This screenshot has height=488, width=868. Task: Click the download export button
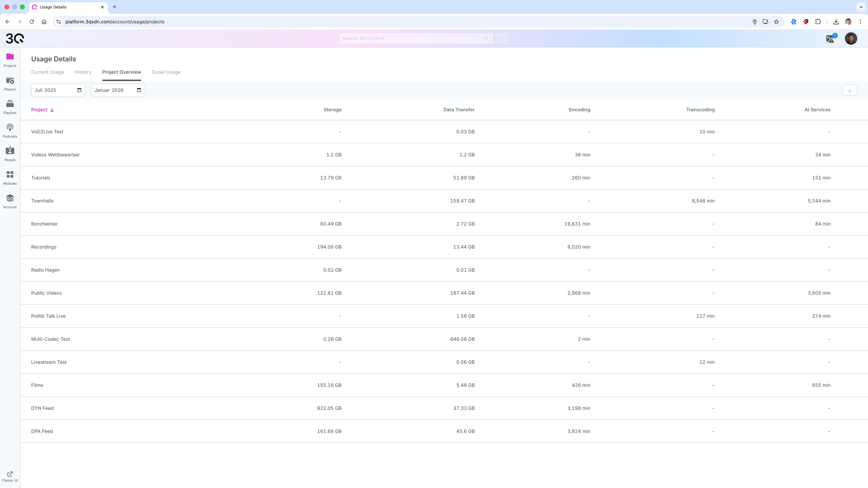tap(850, 90)
